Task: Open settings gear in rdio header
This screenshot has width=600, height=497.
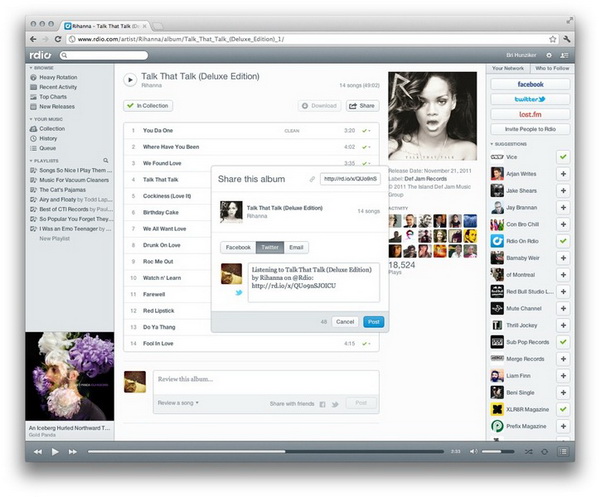Action: pos(549,55)
